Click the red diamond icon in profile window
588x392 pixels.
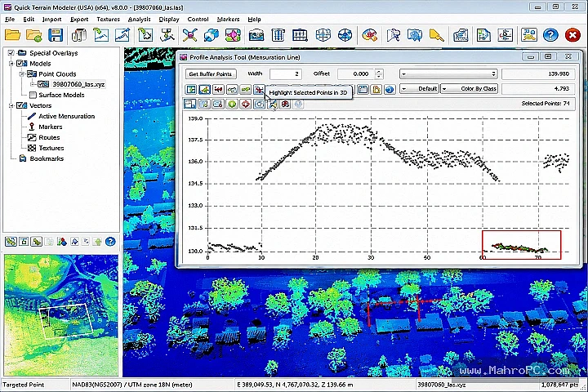[x=246, y=104]
